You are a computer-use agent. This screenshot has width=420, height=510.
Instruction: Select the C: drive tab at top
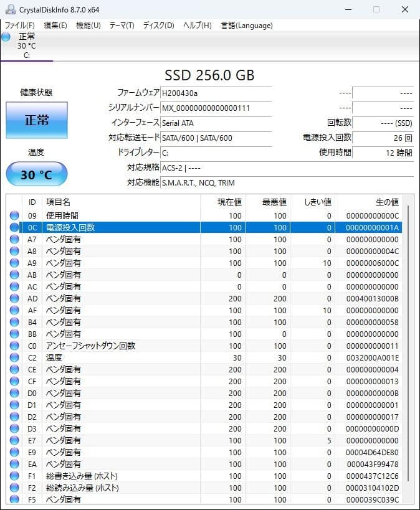27,46
